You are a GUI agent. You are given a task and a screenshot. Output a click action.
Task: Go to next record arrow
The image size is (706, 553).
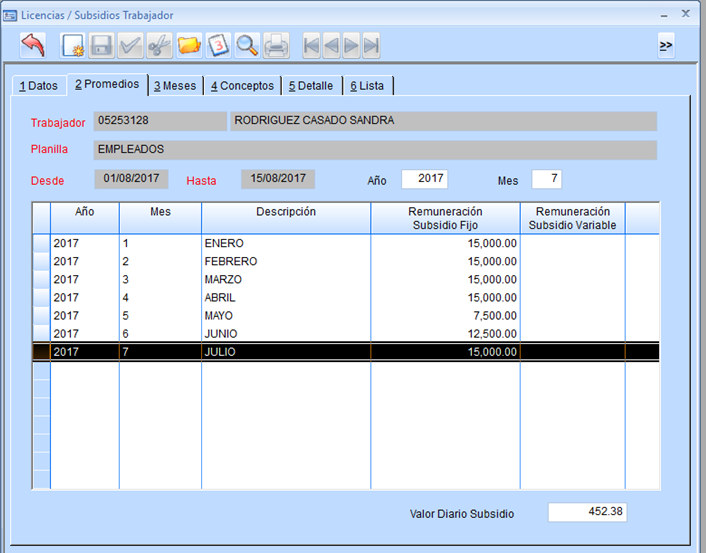(x=351, y=45)
